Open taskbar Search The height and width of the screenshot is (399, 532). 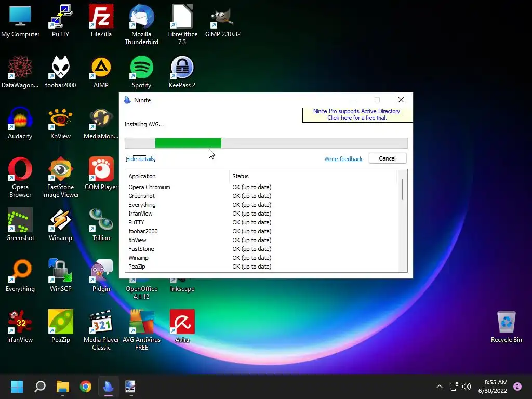pos(40,387)
